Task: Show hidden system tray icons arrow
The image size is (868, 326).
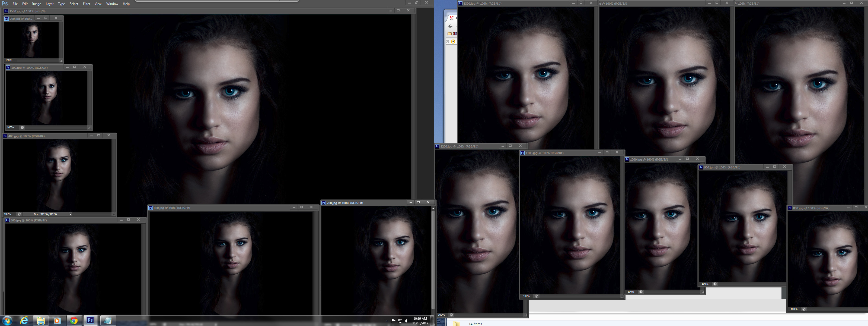Action: tap(387, 321)
